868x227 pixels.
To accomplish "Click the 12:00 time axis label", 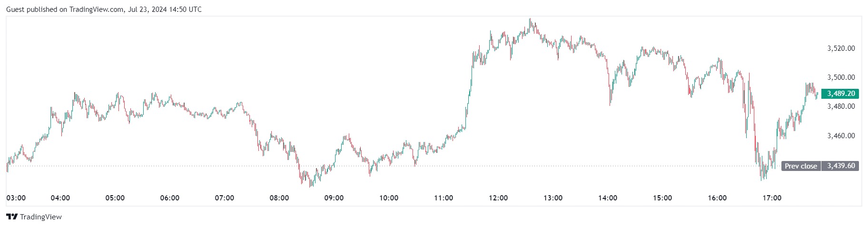I will 498,198.
